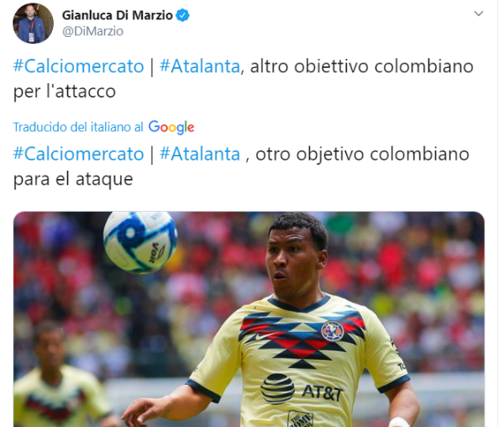Click the original Italian tweet text
The height and width of the screenshot is (427, 504).
click(243, 79)
